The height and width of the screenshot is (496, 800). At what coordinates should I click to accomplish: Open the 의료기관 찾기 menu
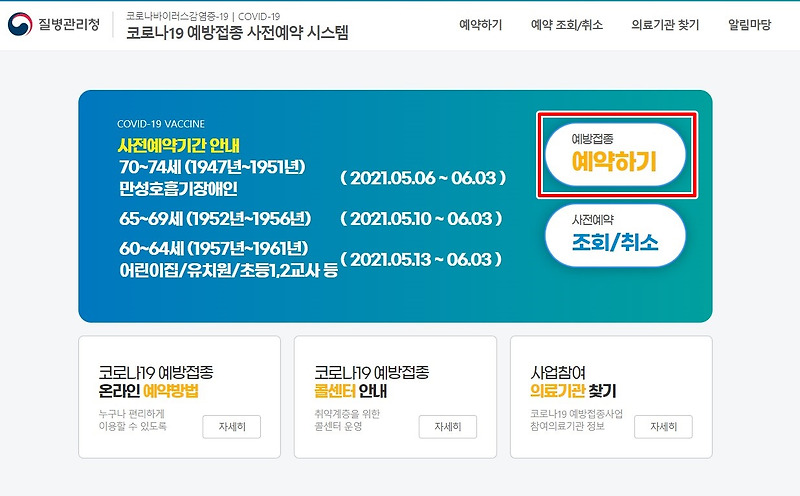point(665,24)
